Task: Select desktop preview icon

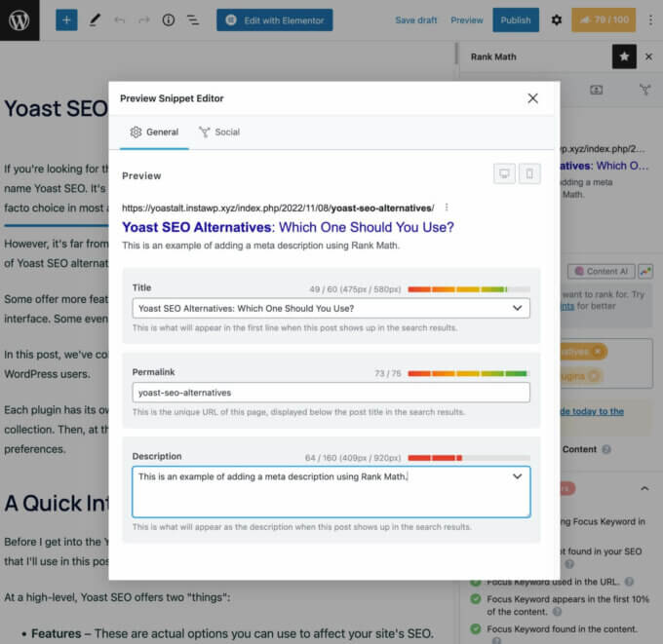Action: (x=504, y=173)
